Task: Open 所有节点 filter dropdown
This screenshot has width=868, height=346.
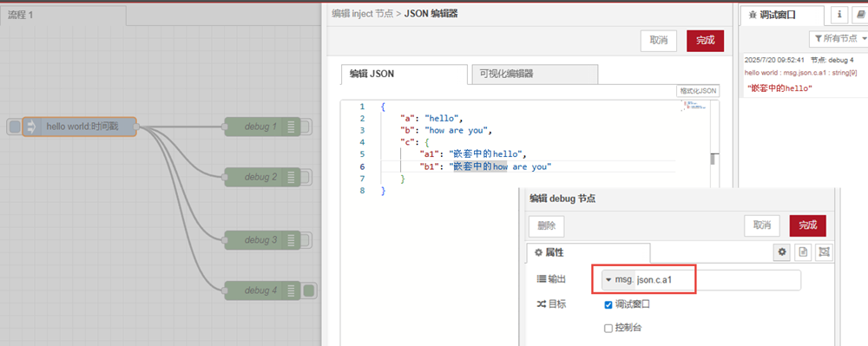Action: pos(840,39)
